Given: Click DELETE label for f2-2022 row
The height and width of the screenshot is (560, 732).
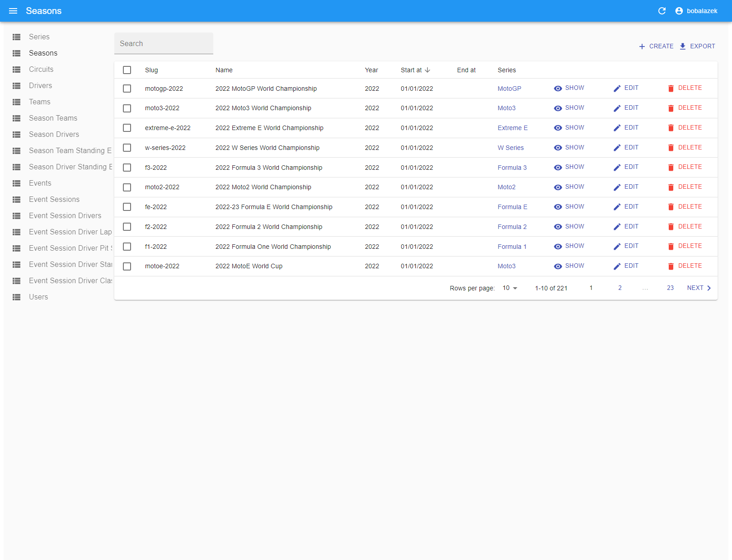Looking at the screenshot, I should click(x=690, y=227).
